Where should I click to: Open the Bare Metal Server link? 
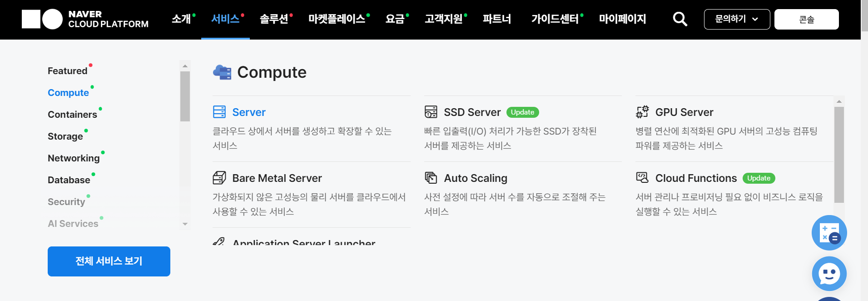point(277,178)
